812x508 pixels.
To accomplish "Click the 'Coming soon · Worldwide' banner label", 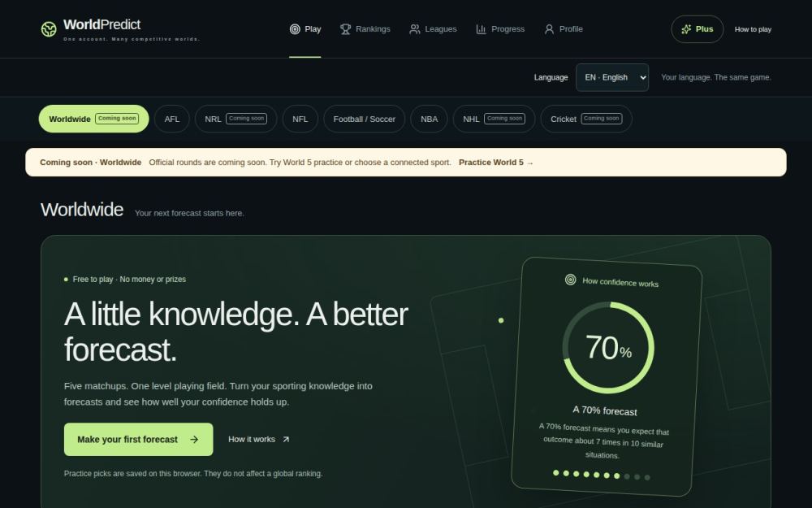I will [91, 163].
